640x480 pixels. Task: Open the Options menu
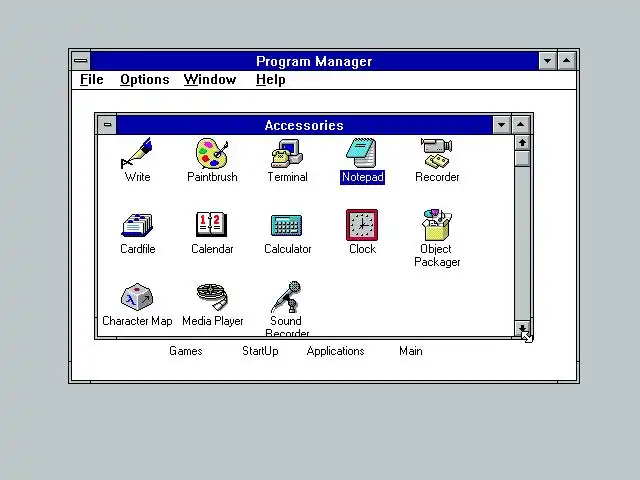144,80
